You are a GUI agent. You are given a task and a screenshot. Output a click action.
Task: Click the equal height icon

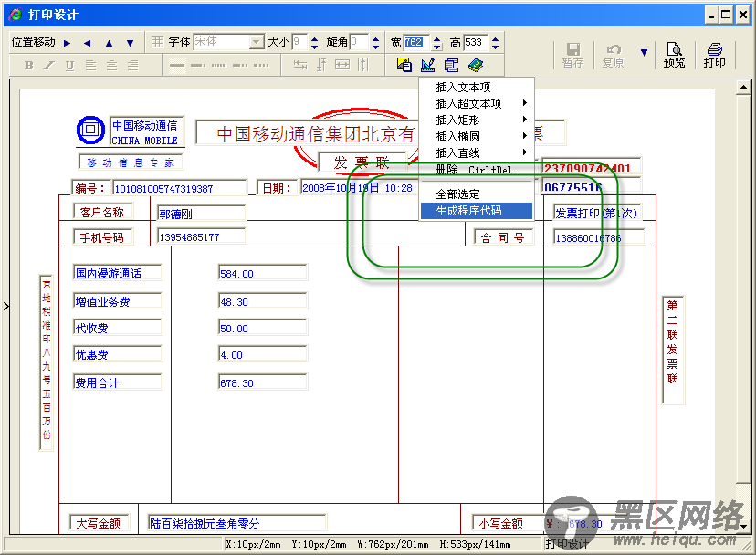tap(363, 65)
